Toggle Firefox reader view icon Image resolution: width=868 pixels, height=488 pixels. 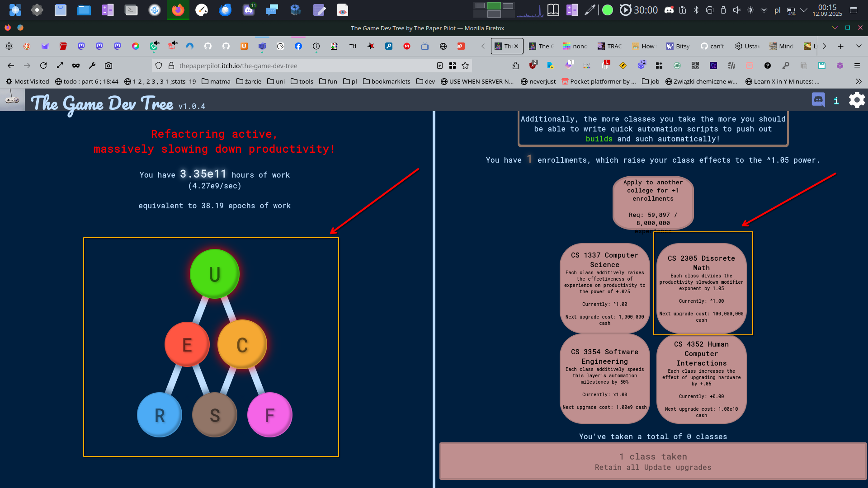coord(439,66)
